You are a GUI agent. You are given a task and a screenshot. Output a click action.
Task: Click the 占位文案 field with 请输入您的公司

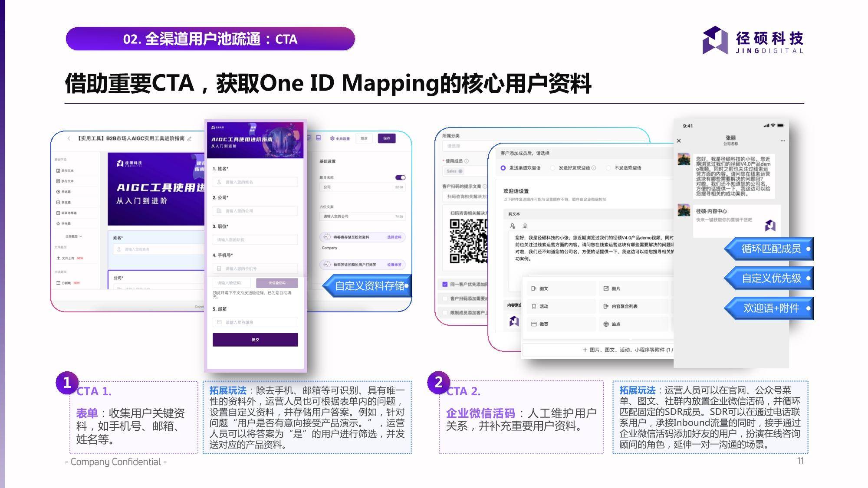pyautogui.click(x=362, y=216)
